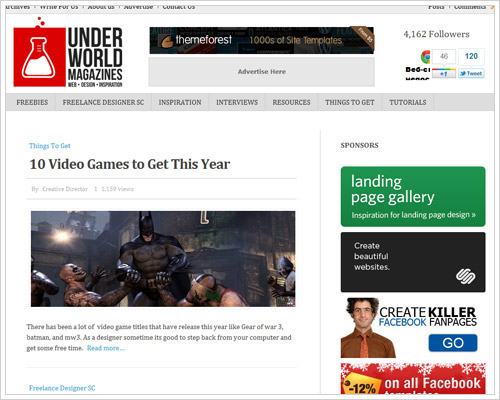
Task: Click the Advertise Here banner
Action: point(262,72)
